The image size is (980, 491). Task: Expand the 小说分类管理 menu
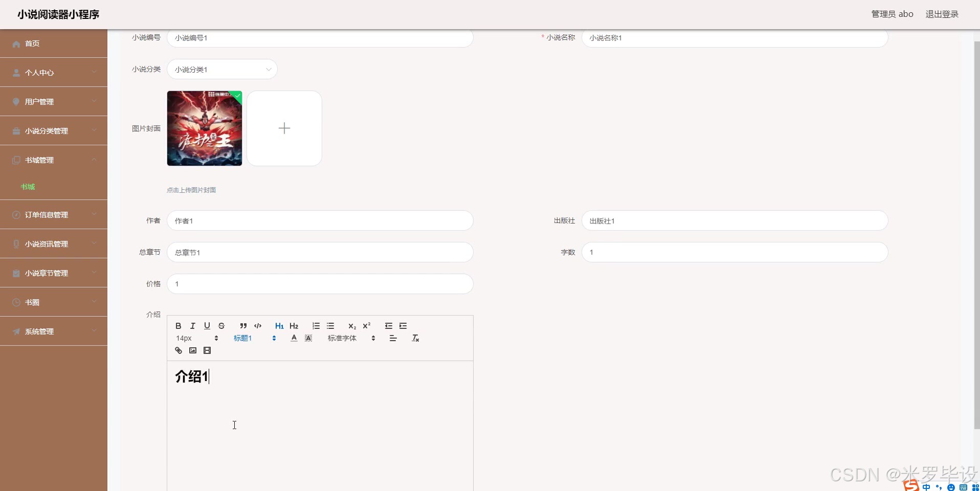point(54,131)
